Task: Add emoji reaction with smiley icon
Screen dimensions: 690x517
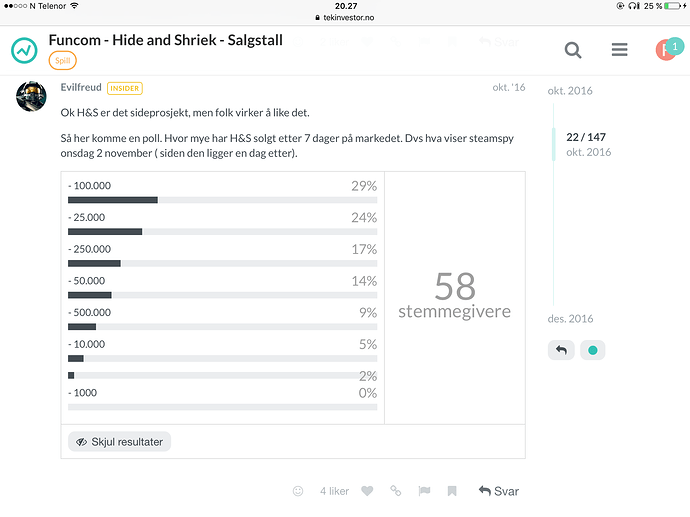Action: pyautogui.click(x=298, y=491)
